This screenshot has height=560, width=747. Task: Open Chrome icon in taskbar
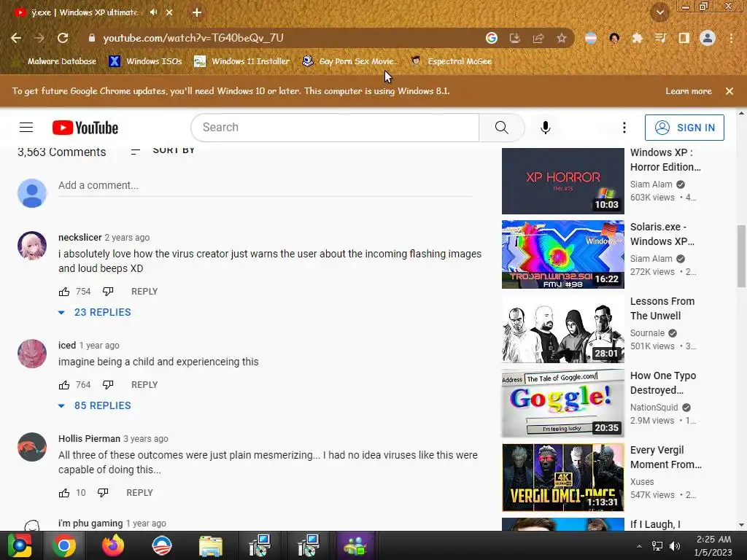(64, 545)
